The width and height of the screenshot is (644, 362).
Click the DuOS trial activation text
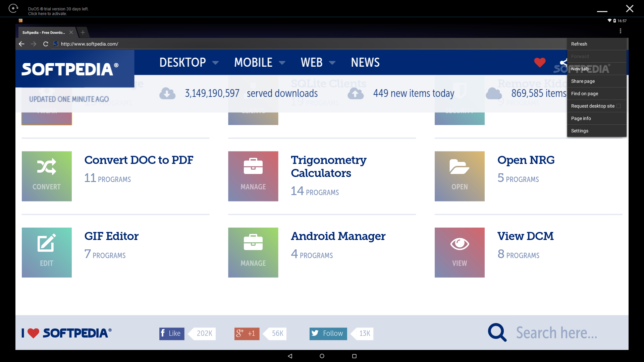click(58, 11)
